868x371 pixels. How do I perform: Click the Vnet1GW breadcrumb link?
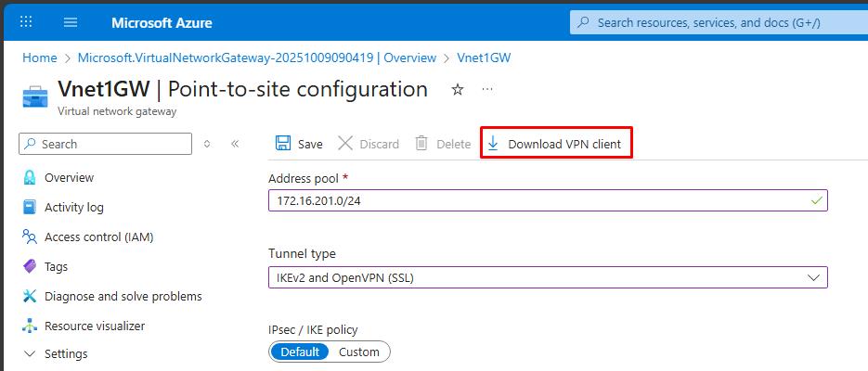click(x=484, y=58)
